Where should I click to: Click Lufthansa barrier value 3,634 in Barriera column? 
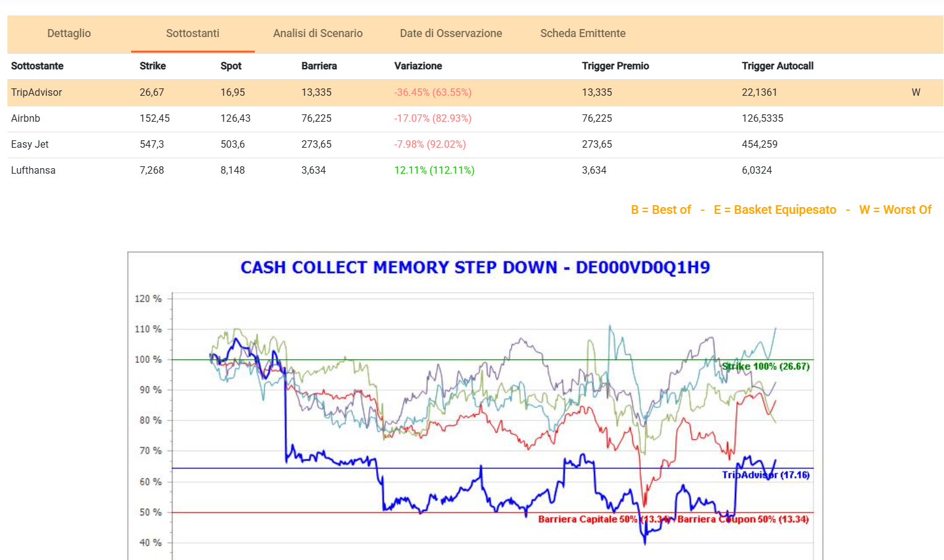coord(314,171)
